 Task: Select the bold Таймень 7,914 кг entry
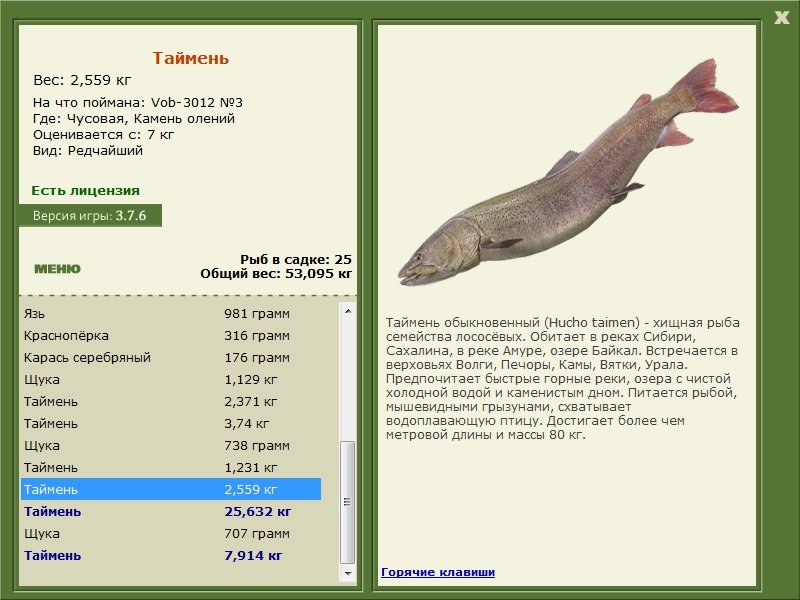point(171,555)
